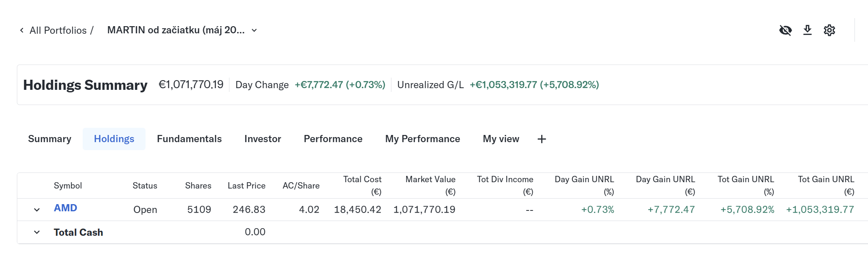868x256 pixels.
Task: Go back using the All Portfolios arrow
Action: tap(22, 30)
